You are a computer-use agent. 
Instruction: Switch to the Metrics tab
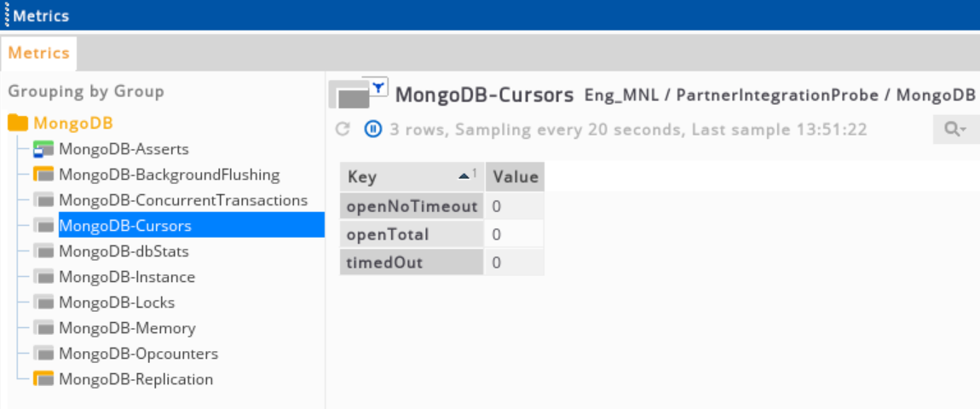(38, 53)
